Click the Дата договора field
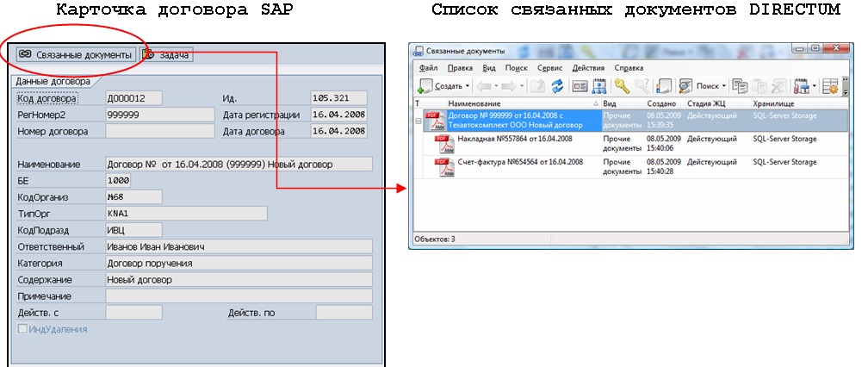Viewport: 868px width, 367px height. point(338,131)
